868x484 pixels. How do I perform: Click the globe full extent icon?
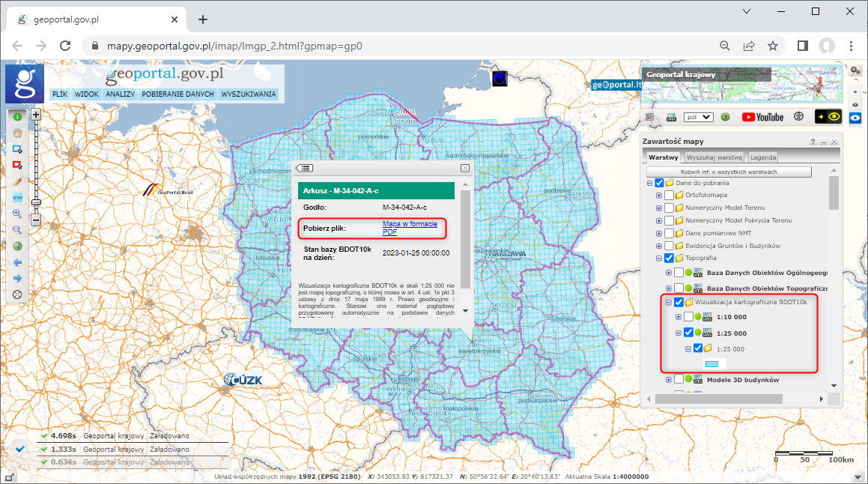click(17, 247)
